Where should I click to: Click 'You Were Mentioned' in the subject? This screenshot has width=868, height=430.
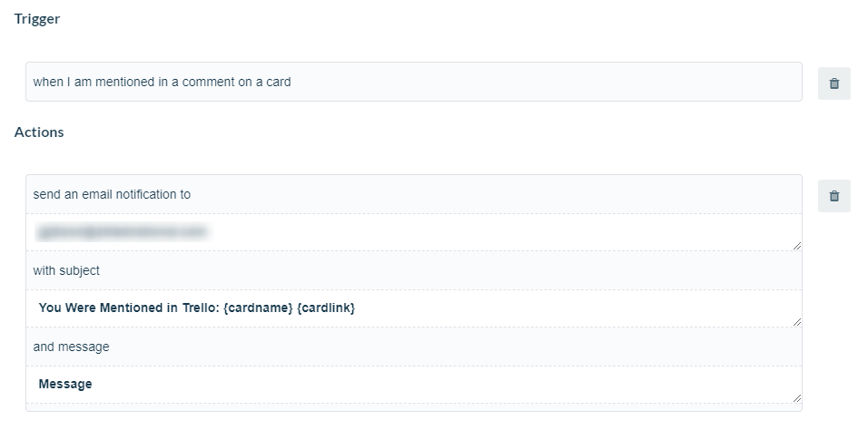100,308
